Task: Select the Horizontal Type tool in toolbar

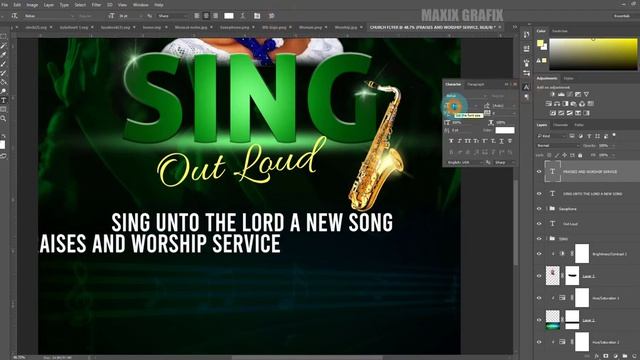Action: (4, 100)
